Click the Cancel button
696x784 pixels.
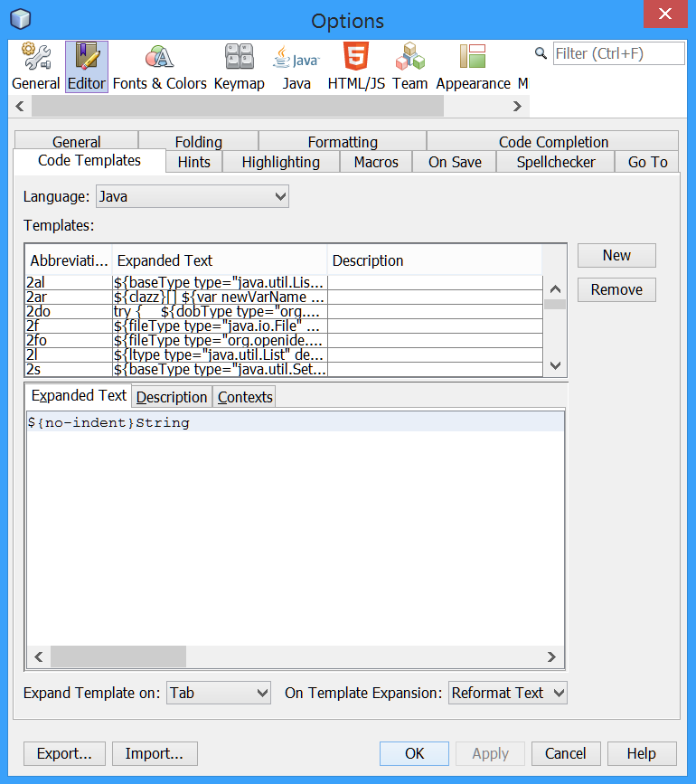[566, 753]
